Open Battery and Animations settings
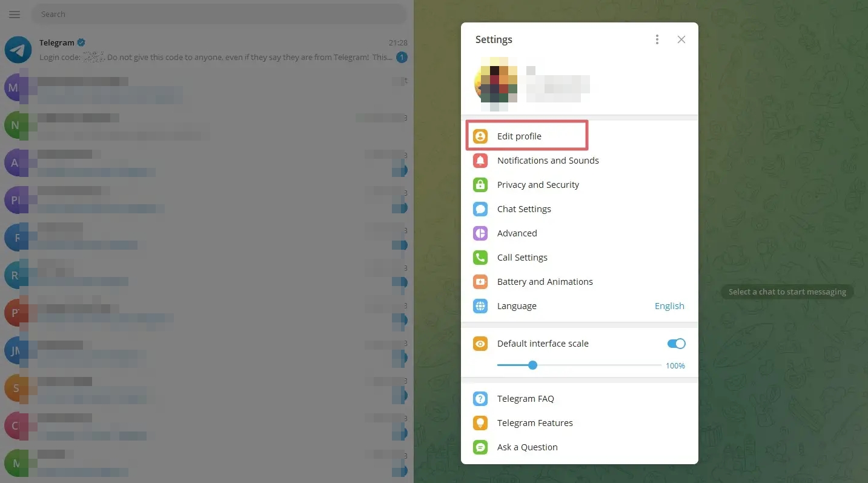The image size is (868, 483). 580,282
